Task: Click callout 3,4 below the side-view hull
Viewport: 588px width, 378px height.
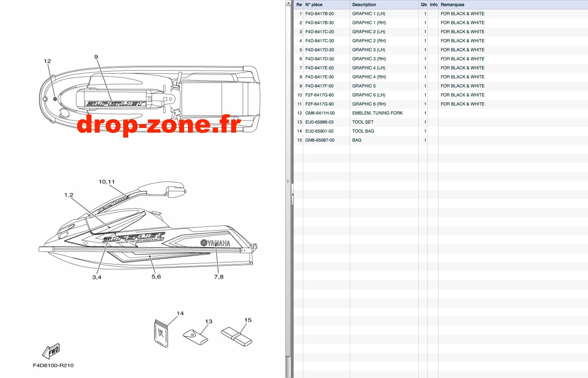Action: pyautogui.click(x=97, y=277)
